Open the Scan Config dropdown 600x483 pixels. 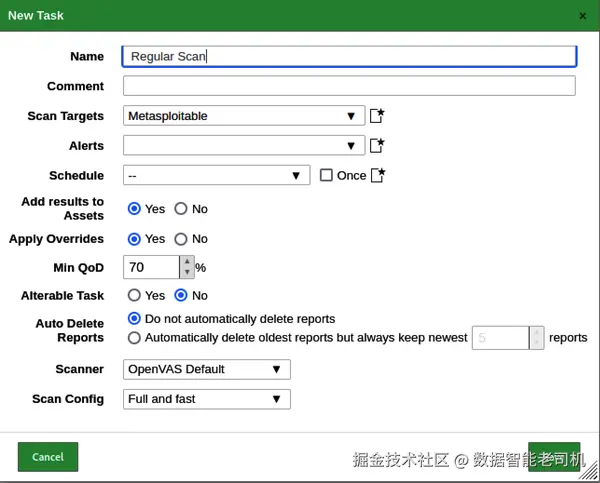(x=207, y=399)
